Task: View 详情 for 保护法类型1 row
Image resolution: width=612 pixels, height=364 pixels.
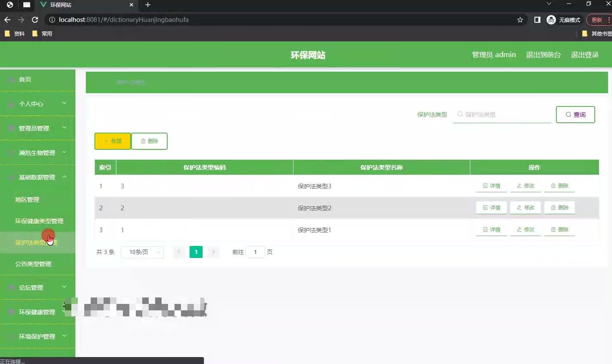Action: coord(491,230)
